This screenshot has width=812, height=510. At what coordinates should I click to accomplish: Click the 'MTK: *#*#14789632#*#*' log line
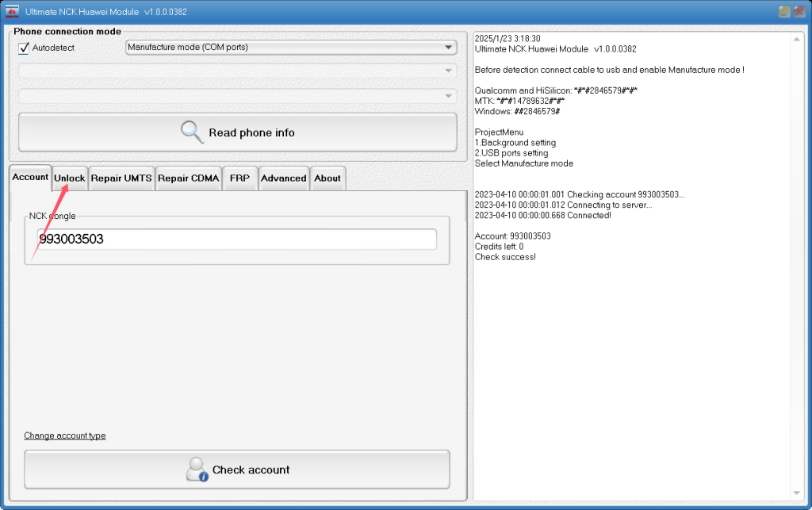point(519,101)
